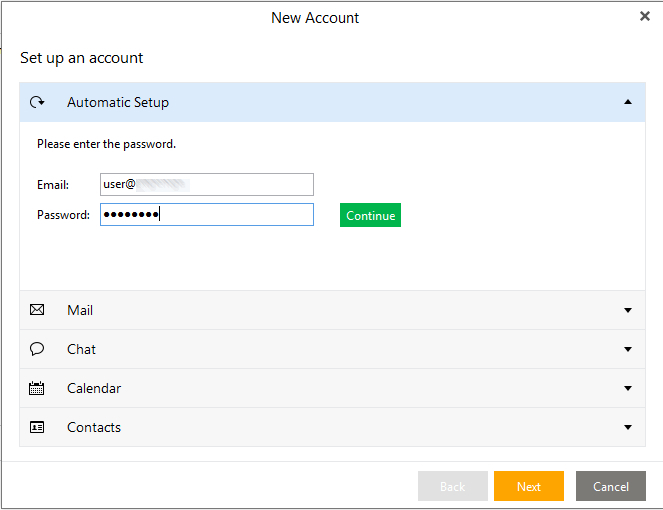Click the Chat speech bubble icon

coord(37,349)
